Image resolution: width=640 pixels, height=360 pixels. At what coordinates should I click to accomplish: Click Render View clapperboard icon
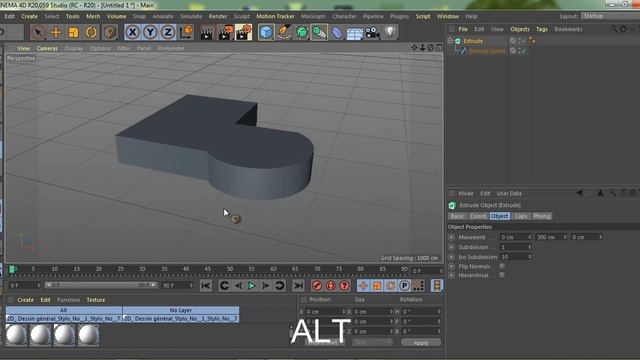pos(207,32)
